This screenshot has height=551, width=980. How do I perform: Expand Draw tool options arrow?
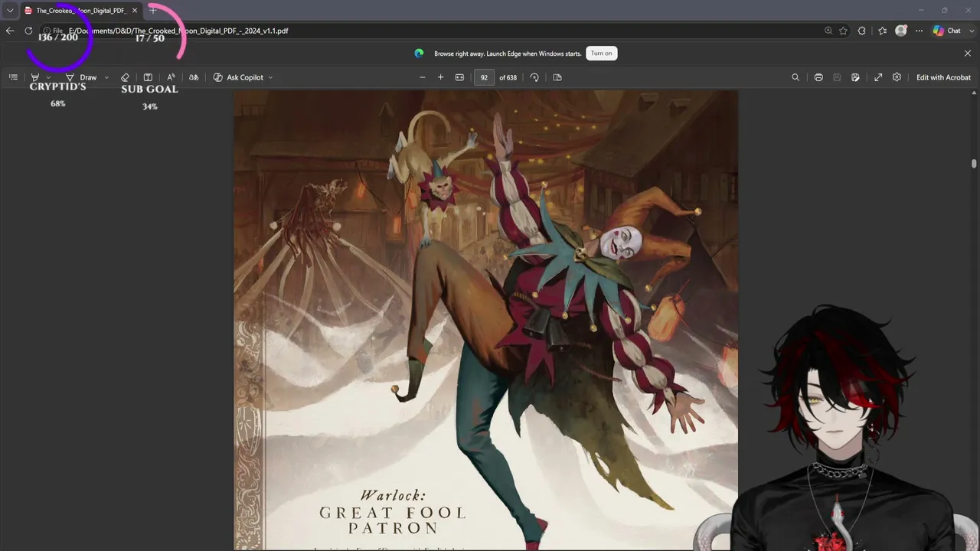(106, 77)
